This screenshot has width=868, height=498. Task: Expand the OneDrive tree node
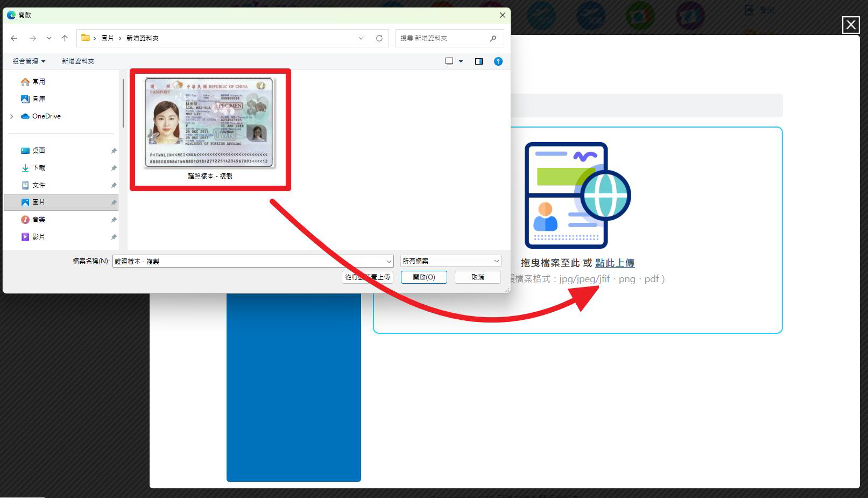(12, 116)
